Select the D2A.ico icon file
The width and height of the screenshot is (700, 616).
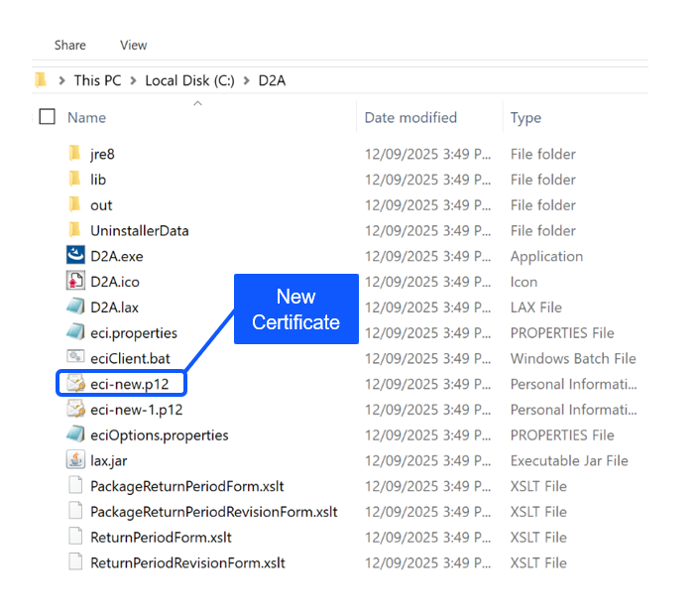coord(75,282)
